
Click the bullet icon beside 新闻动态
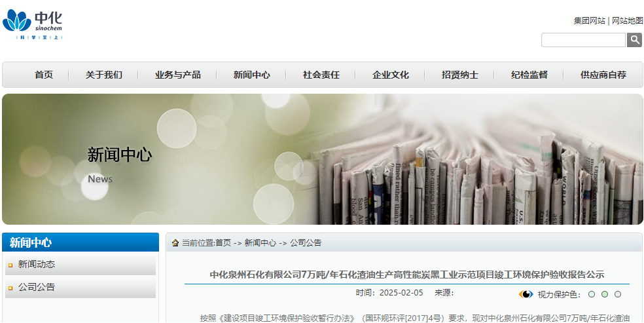(10, 265)
